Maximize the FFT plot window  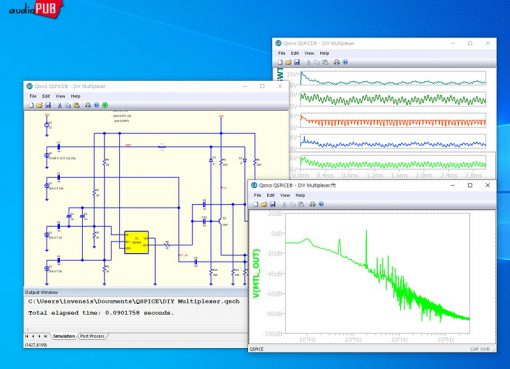[470, 185]
